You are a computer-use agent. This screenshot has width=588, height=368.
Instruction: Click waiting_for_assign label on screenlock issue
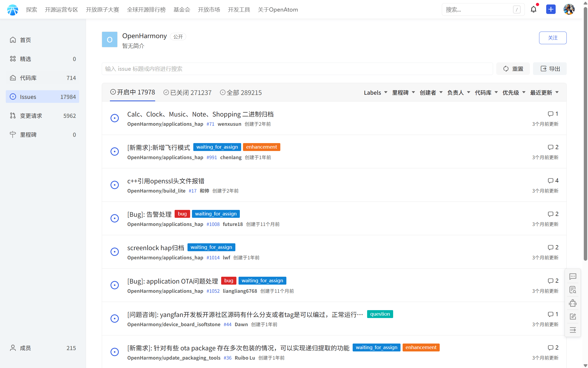[211, 247]
